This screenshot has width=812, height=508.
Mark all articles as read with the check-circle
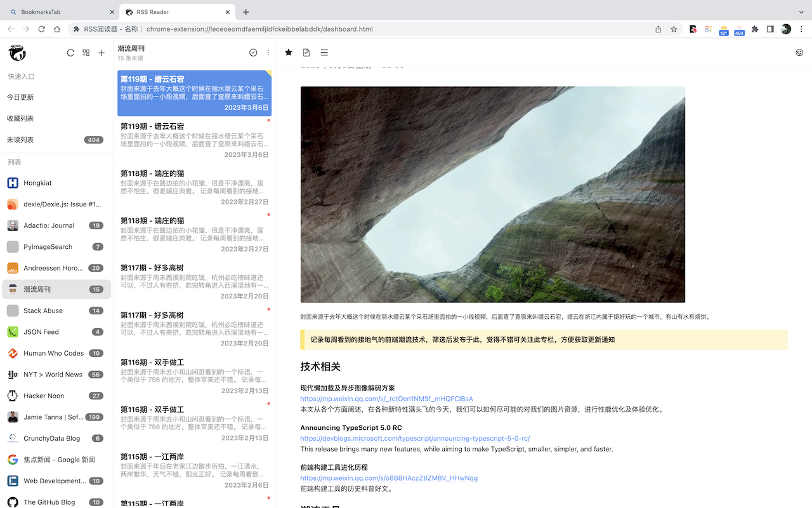click(x=253, y=53)
